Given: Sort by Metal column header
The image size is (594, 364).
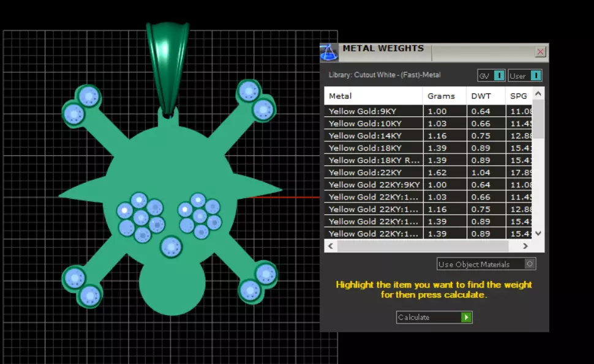Looking at the screenshot, I should point(373,96).
